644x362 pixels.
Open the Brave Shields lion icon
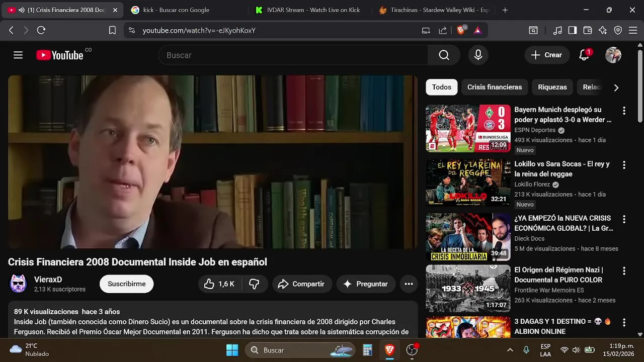click(461, 30)
